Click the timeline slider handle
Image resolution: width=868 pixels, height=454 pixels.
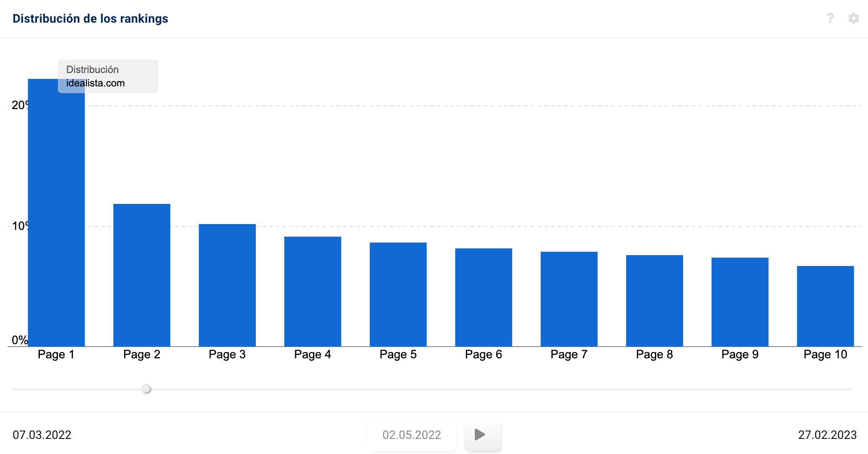tap(146, 389)
